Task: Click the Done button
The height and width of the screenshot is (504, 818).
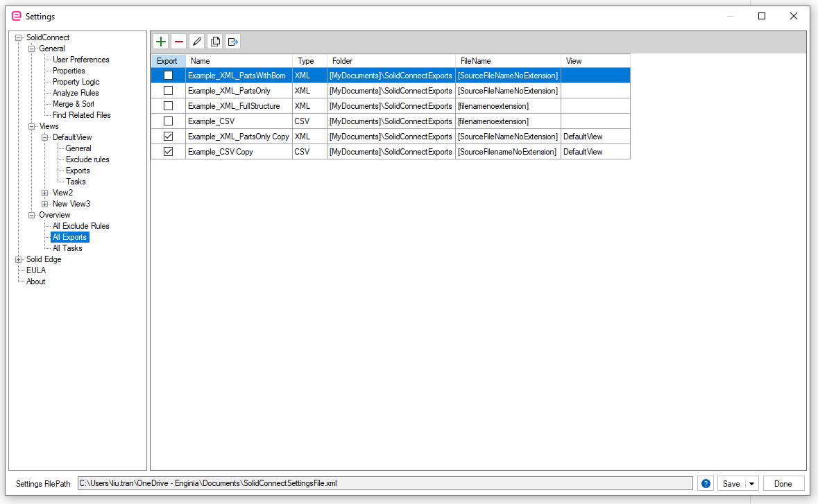Action: pos(783,484)
